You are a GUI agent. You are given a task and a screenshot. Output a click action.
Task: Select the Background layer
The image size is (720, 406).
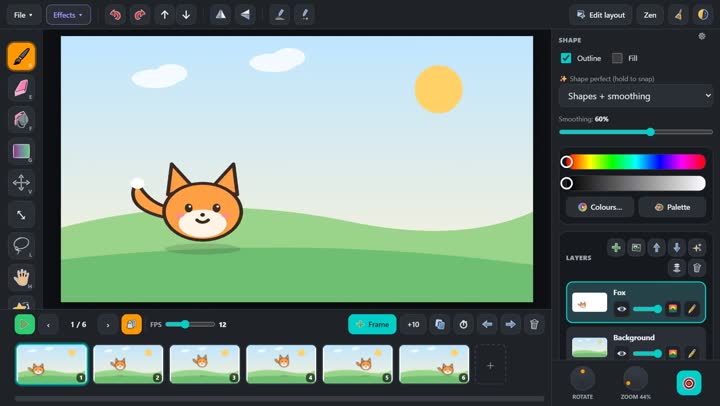[x=636, y=344]
